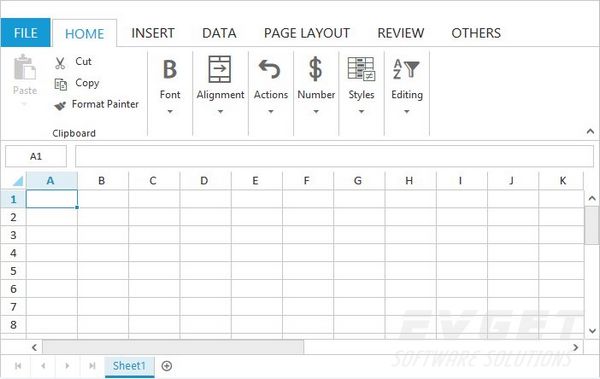Expand the Font dropdown arrow
600x379 pixels.
tap(170, 112)
